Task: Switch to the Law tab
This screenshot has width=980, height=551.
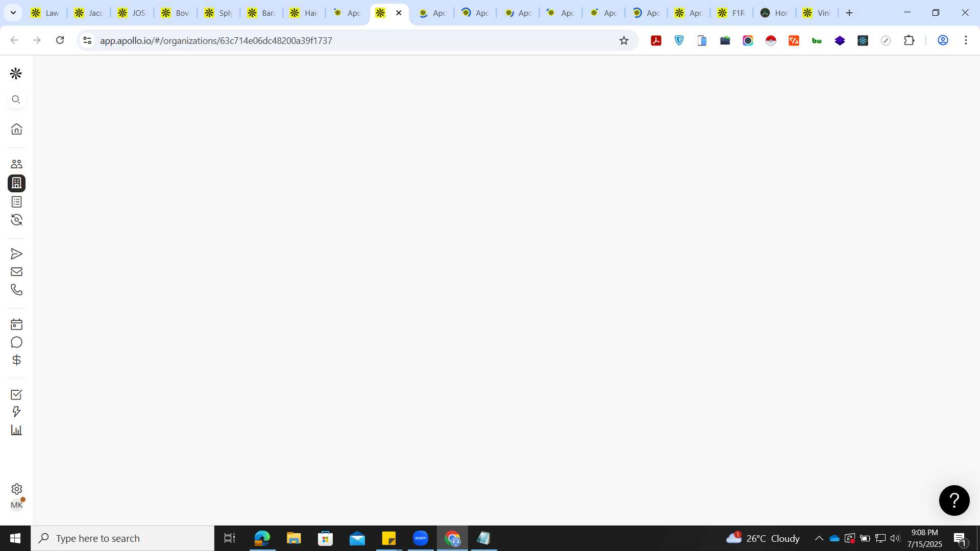Action: (x=45, y=13)
